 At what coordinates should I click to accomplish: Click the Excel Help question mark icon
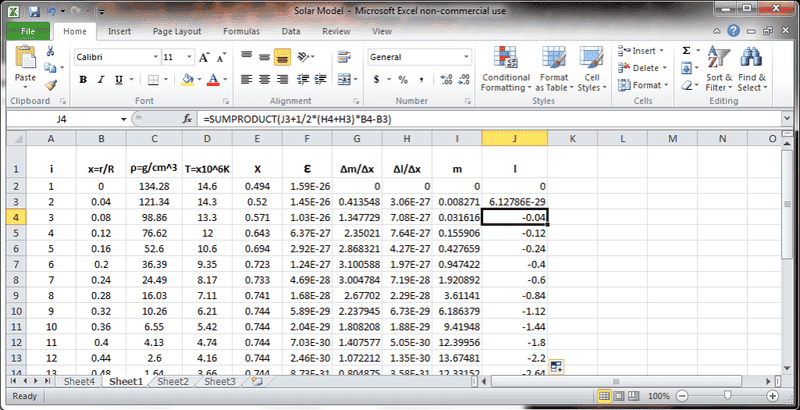pyautogui.click(x=733, y=31)
